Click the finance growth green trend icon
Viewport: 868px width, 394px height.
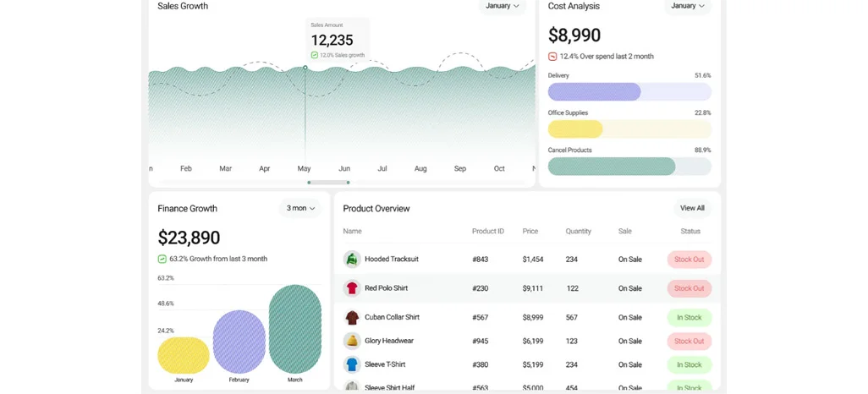tap(162, 259)
